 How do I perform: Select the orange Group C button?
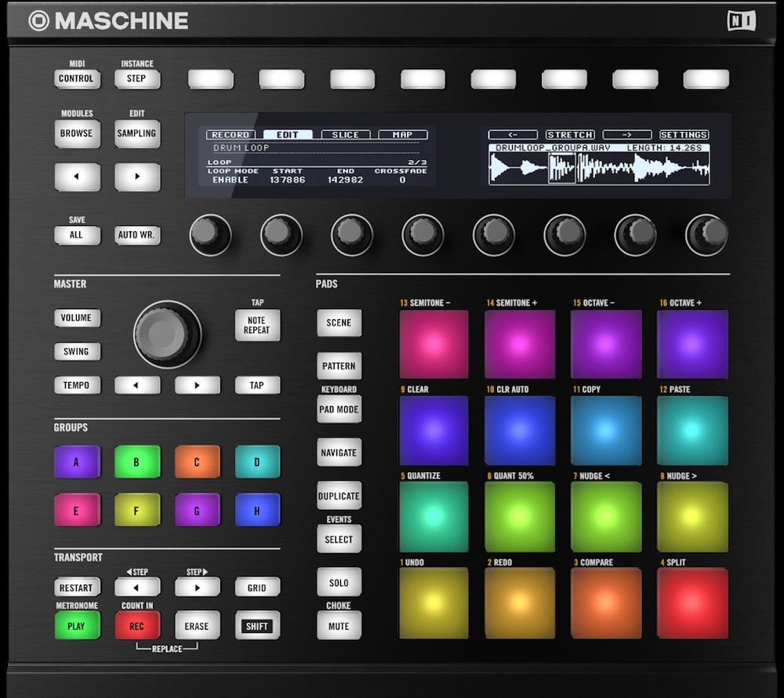click(x=197, y=461)
